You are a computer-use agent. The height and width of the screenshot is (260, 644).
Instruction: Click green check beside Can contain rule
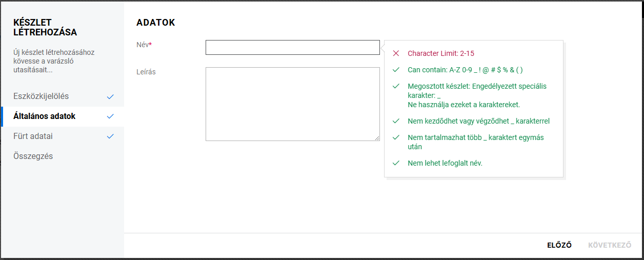pyautogui.click(x=396, y=70)
